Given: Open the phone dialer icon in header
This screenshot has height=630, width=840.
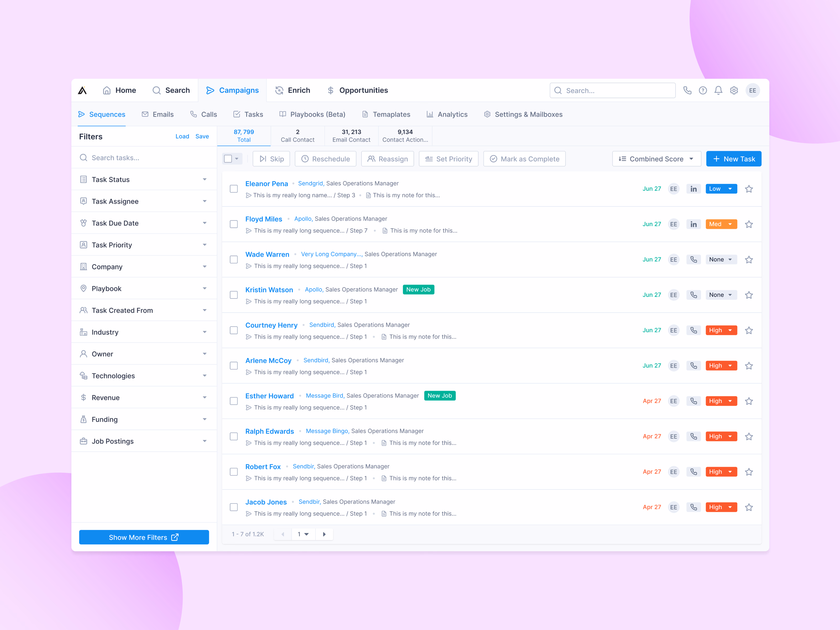Looking at the screenshot, I should point(687,90).
